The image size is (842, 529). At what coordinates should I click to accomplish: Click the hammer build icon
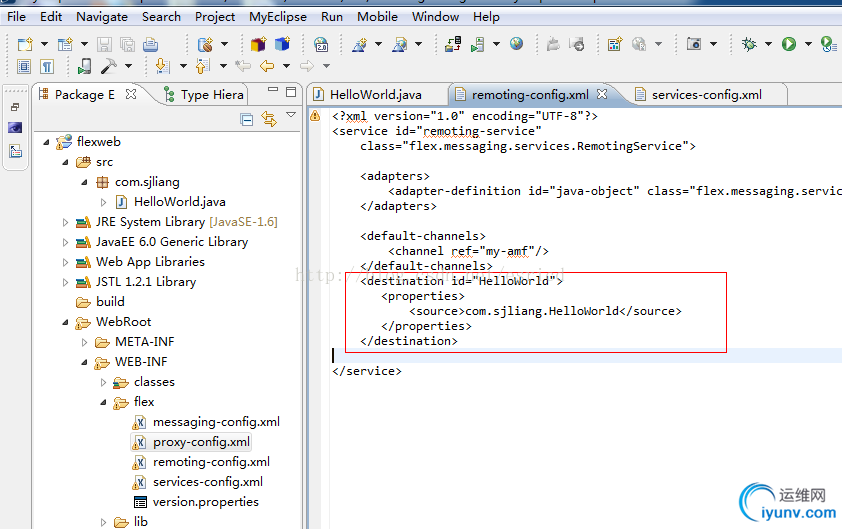(x=108, y=66)
